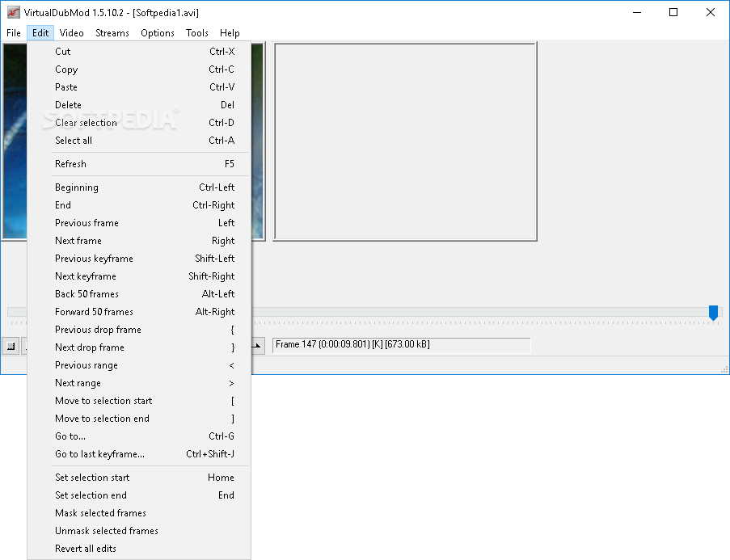The height and width of the screenshot is (560, 730).
Task: Click the stop button in playback toolbar
Action: coord(11,346)
